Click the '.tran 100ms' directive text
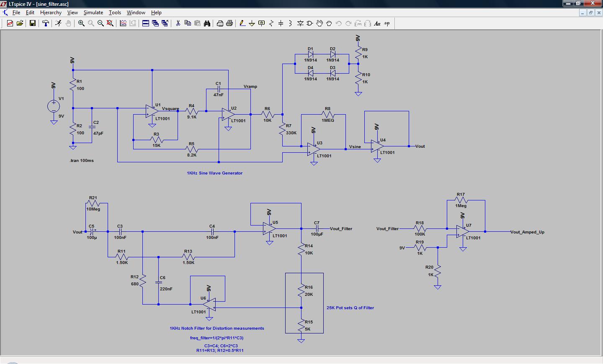Screen dimensions: 603x364 (82, 161)
